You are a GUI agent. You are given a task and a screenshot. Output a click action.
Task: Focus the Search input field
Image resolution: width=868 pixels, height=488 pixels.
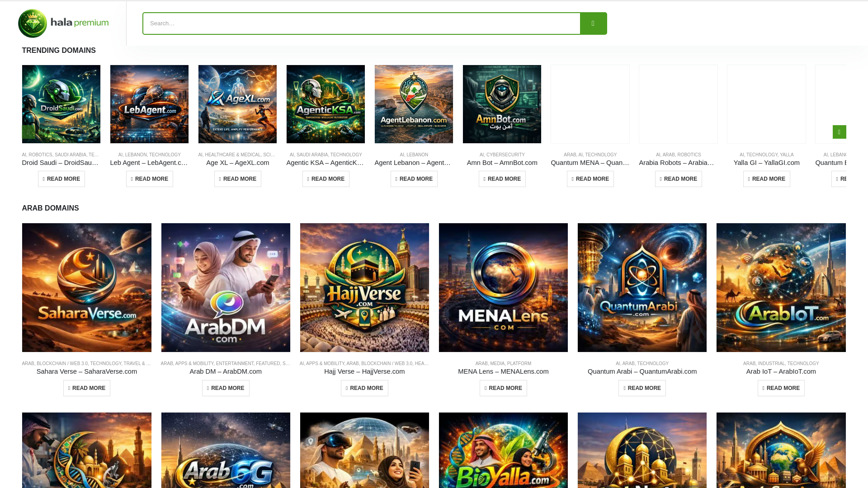(361, 23)
